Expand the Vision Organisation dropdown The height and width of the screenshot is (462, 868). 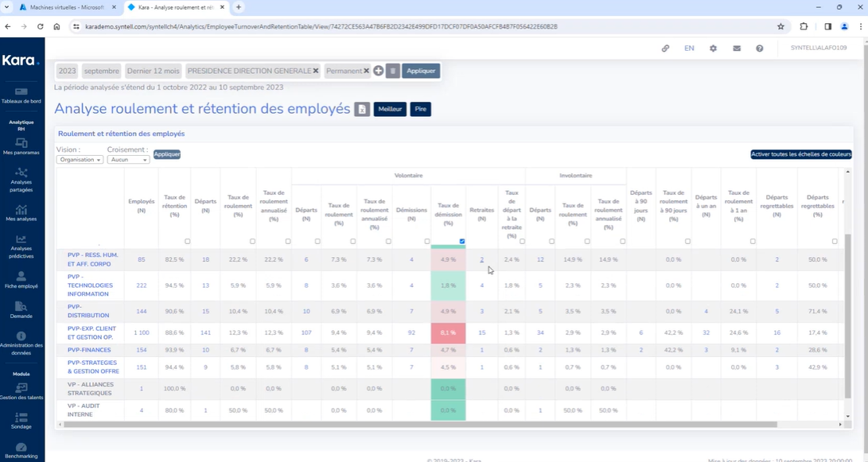[x=80, y=159]
